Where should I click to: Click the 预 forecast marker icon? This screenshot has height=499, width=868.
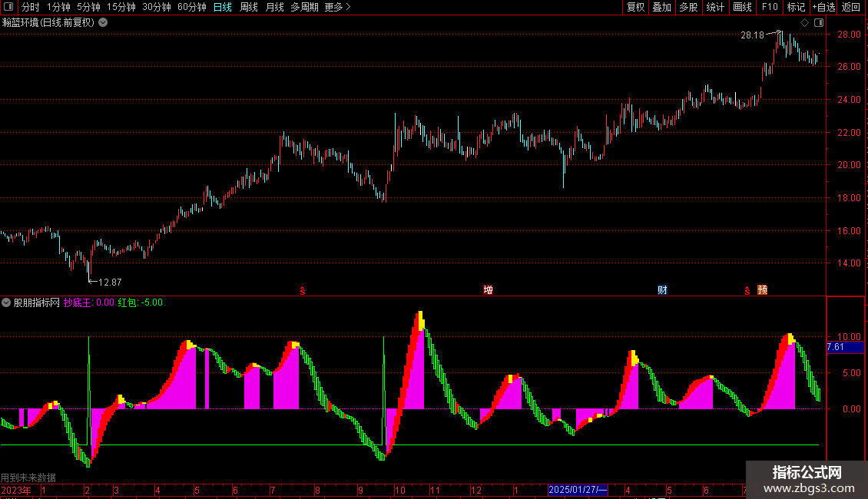[762, 290]
